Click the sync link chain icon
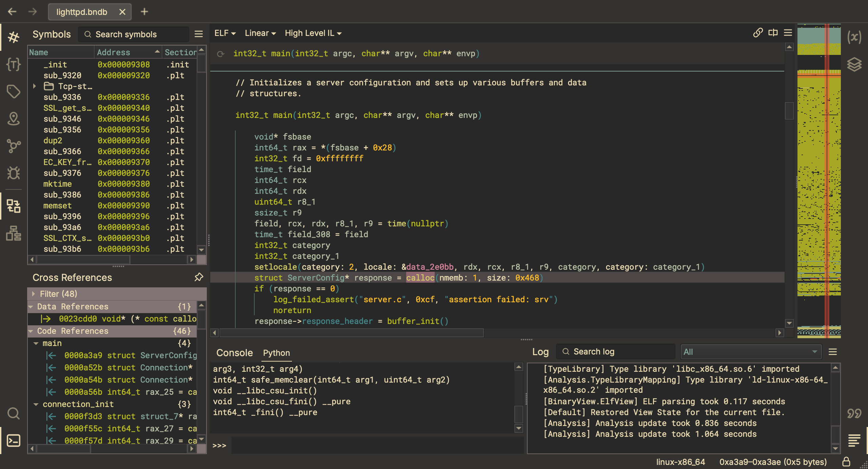This screenshot has height=469, width=868. 758,33
